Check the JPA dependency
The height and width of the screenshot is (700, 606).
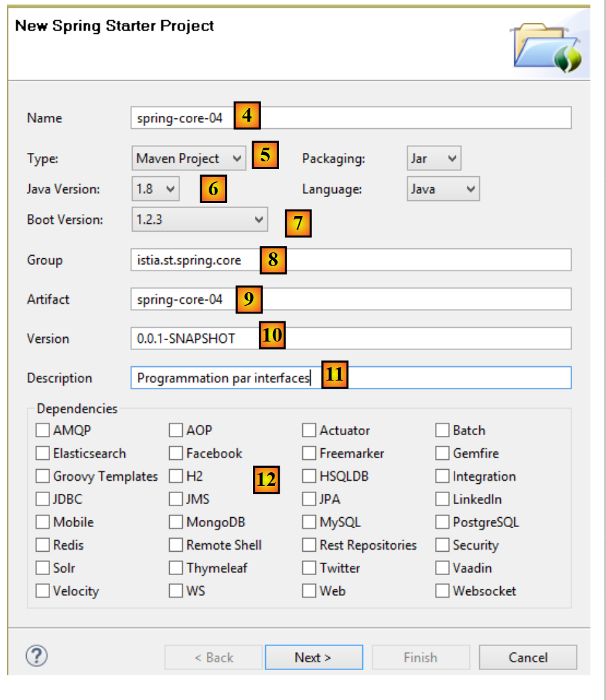(x=309, y=500)
